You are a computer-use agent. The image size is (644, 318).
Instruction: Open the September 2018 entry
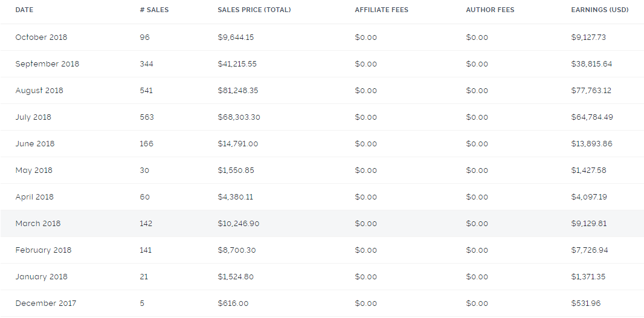tap(47, 64)
